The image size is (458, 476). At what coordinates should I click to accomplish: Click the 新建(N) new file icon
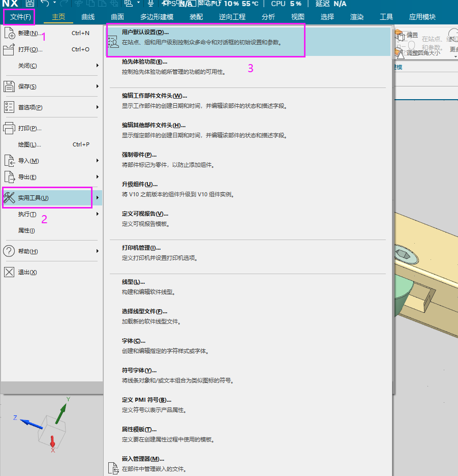(10, 33)
